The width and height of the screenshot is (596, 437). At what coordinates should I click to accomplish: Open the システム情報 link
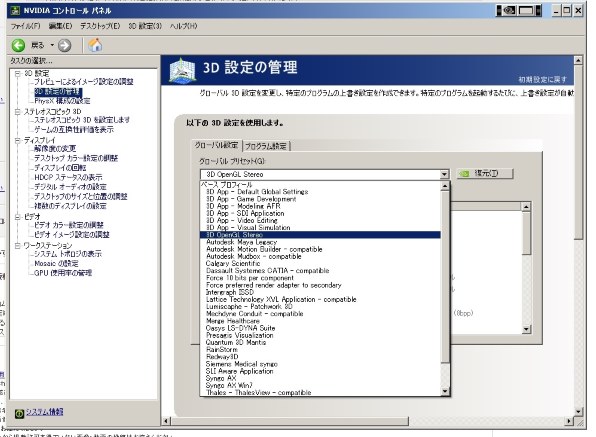pos(44,412)
